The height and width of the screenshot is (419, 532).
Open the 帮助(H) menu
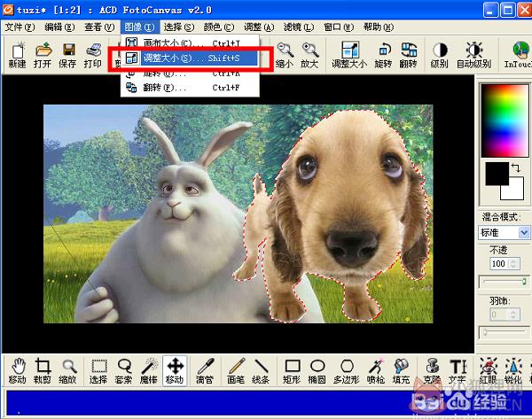point(379,27)
